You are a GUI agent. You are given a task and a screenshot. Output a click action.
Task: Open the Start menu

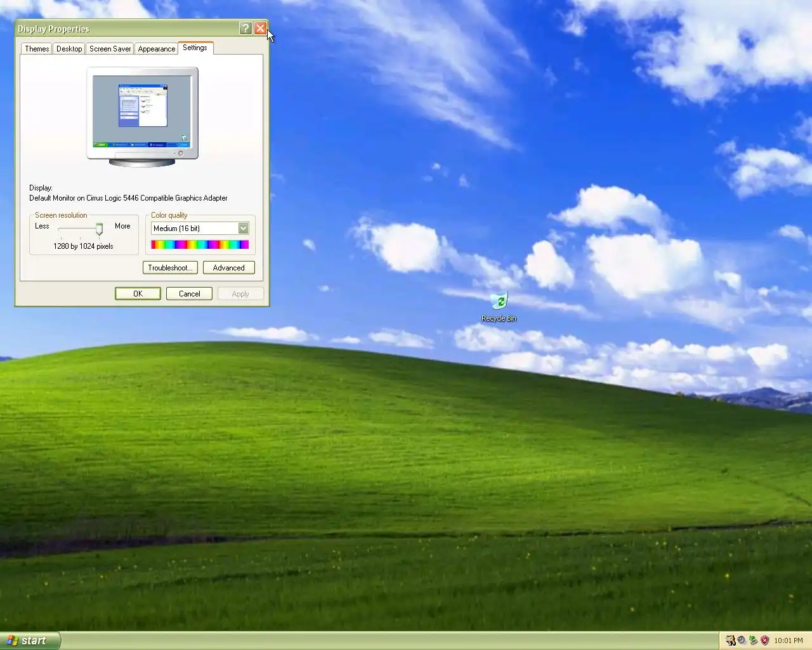click(30, 640)
